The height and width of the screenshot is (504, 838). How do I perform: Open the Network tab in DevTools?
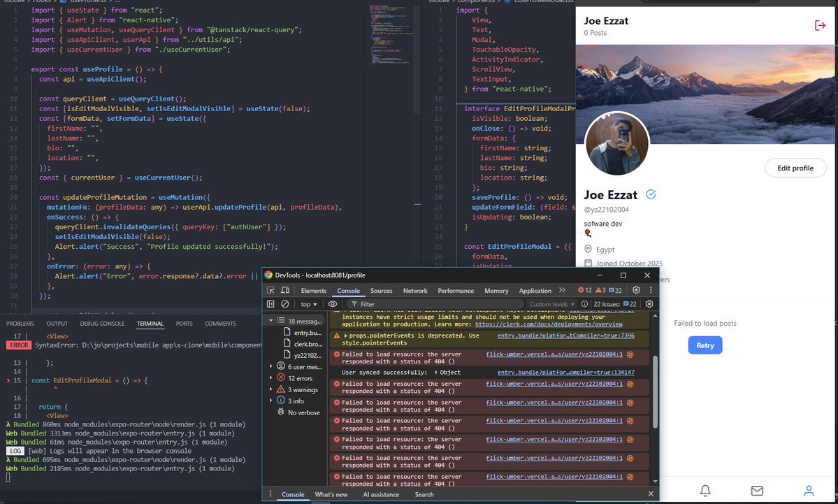415,291
